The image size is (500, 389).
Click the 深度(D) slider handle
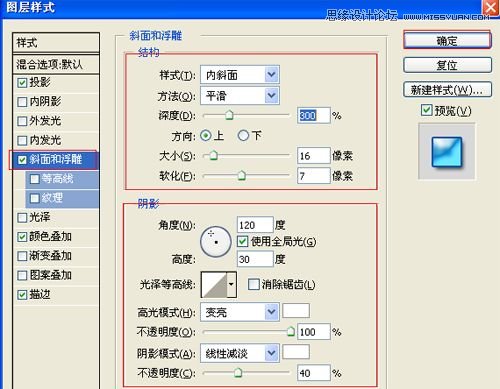(229, 115)
